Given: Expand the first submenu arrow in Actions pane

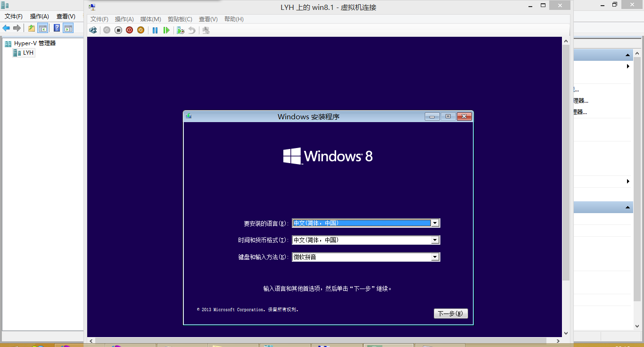Looking at the screenshot, I should click(x=628, y=66).
